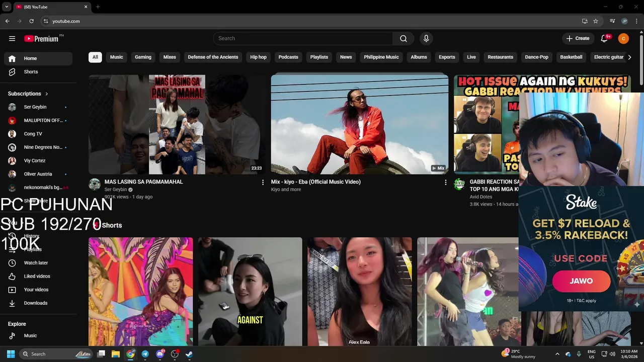Show hidden system tray icons
Image resolution: width=644 pixels, height=362 pixels.
click(557, 354)
